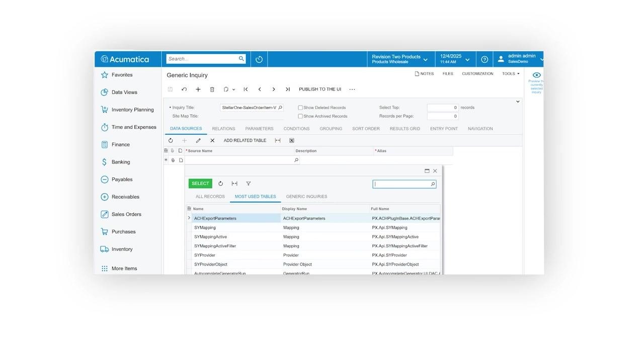
Task: Open the All Records tab
Action: point(210,197)
